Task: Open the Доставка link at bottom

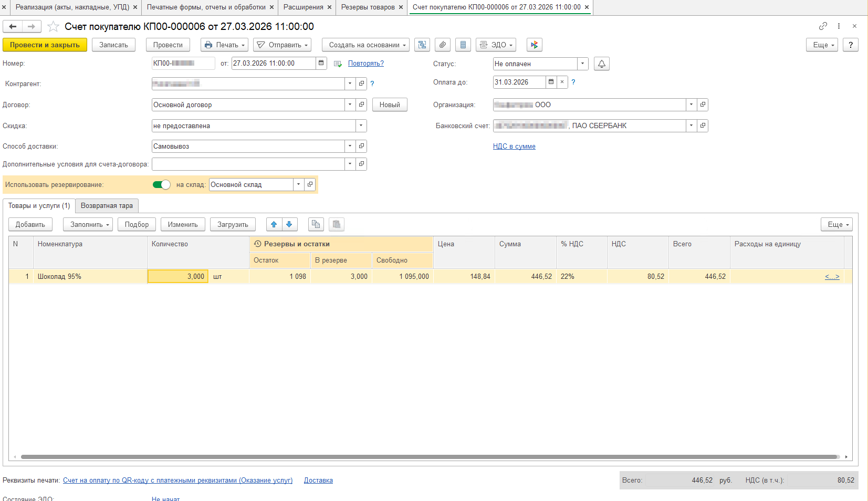Action: 318,481
